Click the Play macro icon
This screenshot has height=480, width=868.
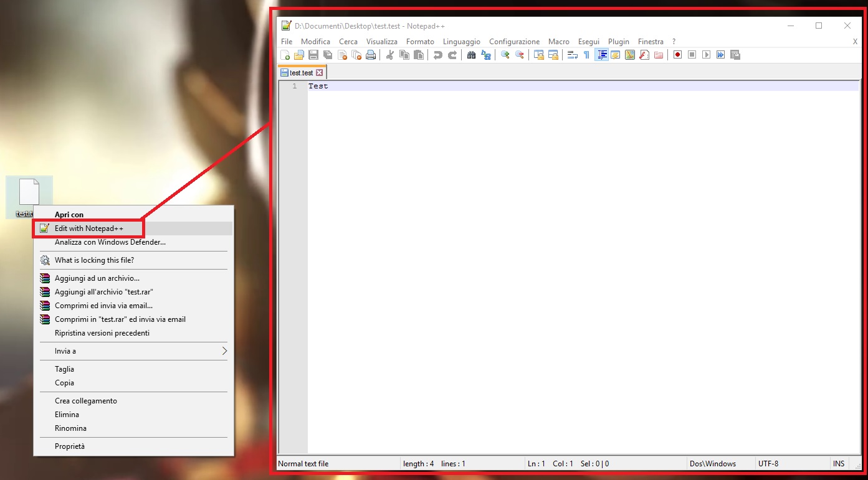coord(706,55)
